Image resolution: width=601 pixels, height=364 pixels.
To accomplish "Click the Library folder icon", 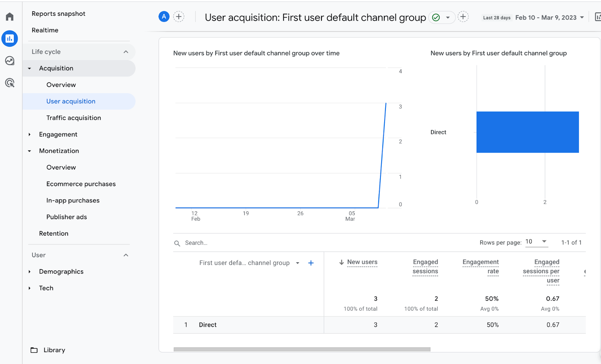I will pyautogui.click(x=34, y=350).
